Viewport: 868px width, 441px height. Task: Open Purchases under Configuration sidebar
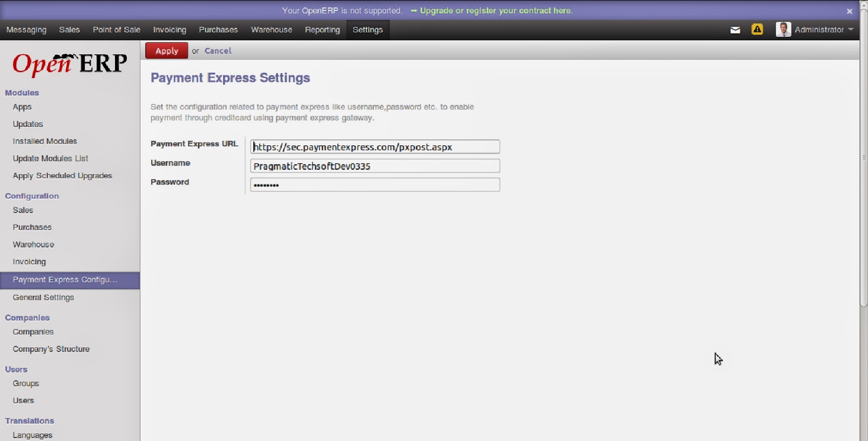pyautogui.click(x=33, y=227)
